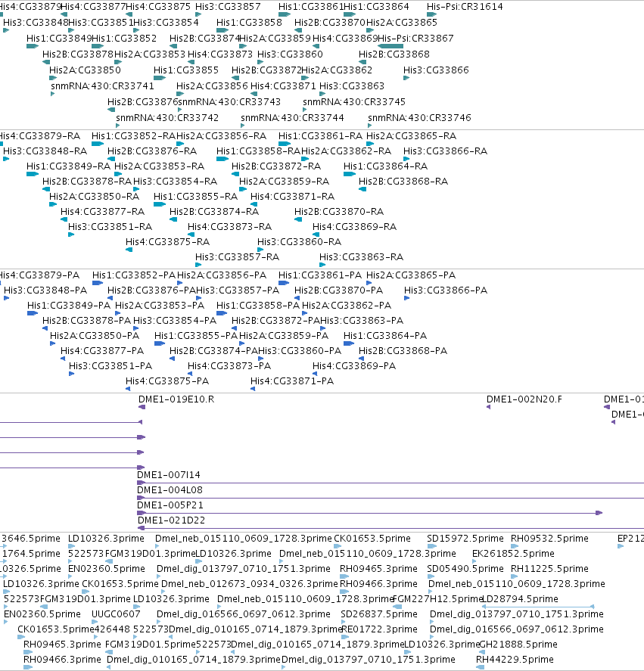
Task: Click EST label RH11225.5prime
Action: (x=550, y=569)
